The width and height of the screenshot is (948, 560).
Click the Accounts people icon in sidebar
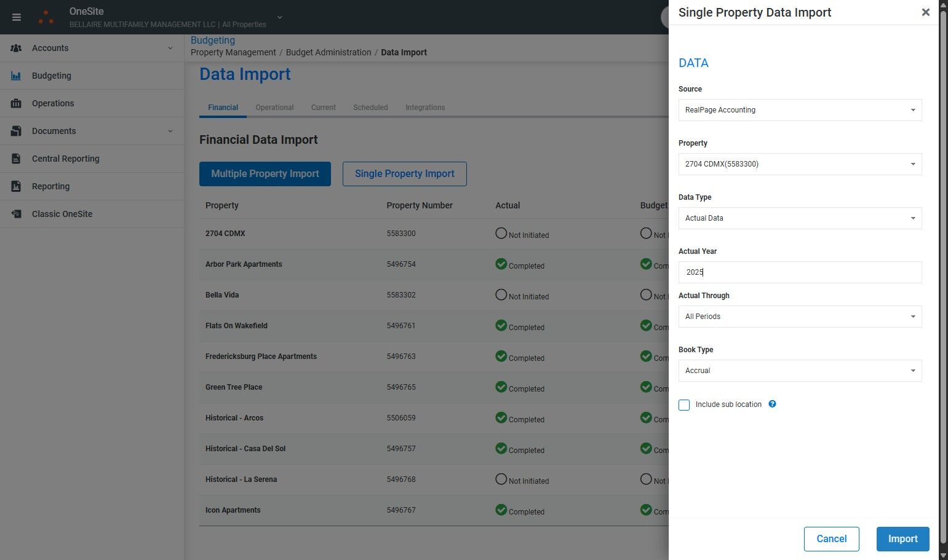click(x=17, y=48)
